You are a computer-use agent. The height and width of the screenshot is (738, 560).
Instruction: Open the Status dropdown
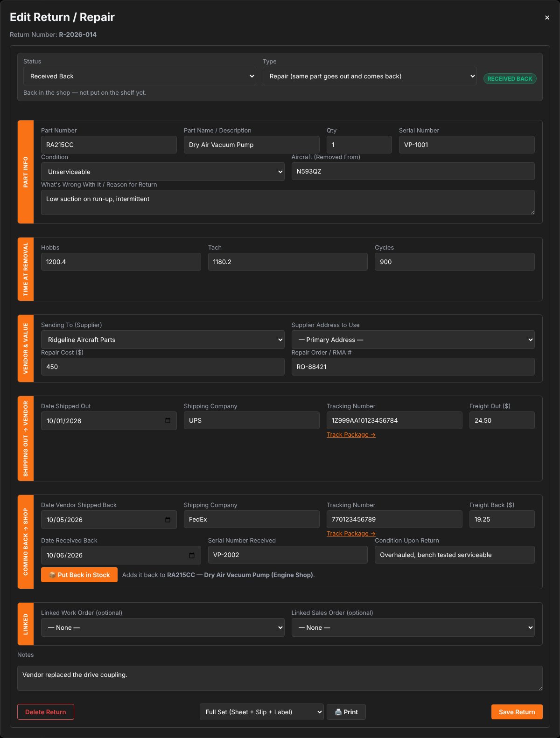[x=140, y=76]
